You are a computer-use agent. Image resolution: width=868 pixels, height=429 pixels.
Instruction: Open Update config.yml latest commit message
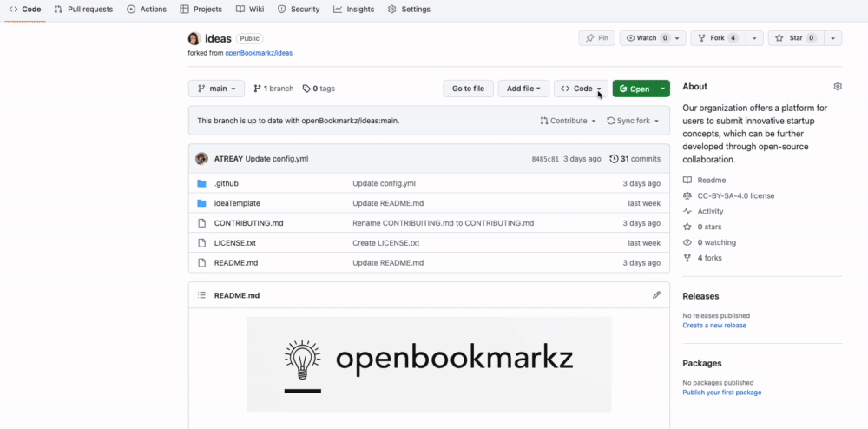(276, 159)
